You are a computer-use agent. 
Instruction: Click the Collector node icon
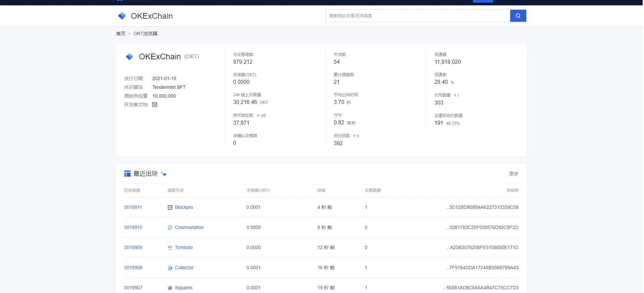tap(170, 268)
